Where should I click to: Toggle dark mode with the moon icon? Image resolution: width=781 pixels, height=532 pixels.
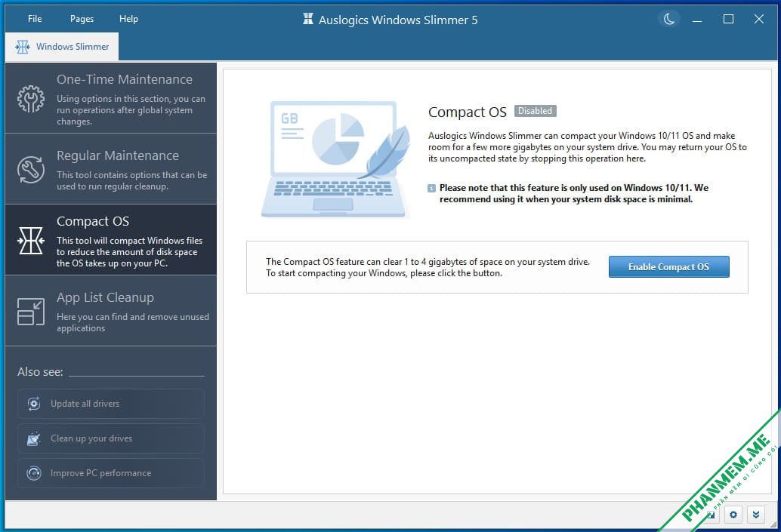669,20
